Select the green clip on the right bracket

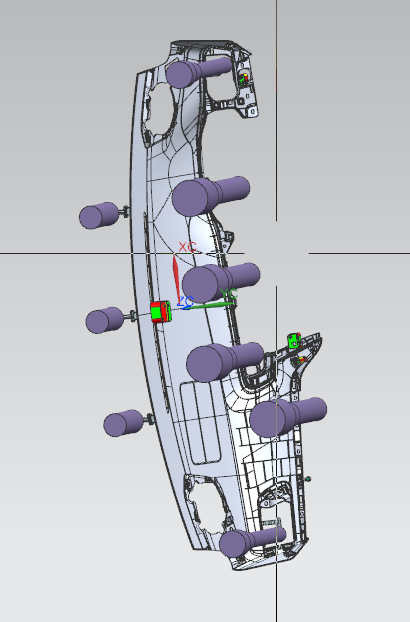pos(294,340)
